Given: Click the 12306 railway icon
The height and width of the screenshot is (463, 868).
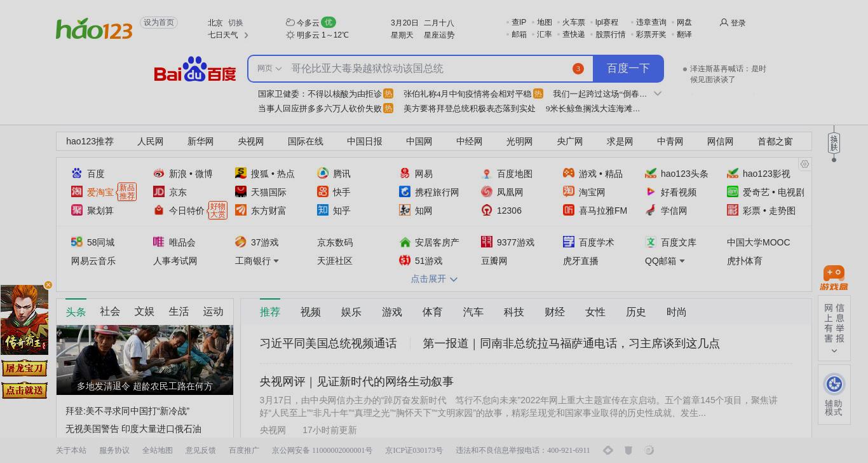Looking at the screenshot, I should [487, 210].
